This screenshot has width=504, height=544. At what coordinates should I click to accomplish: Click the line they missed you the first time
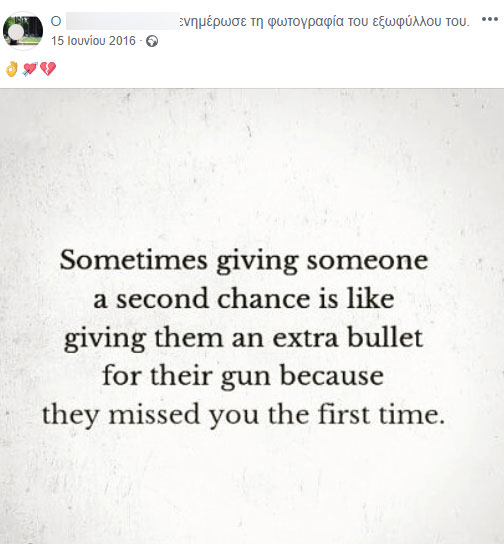pos(244,415)
